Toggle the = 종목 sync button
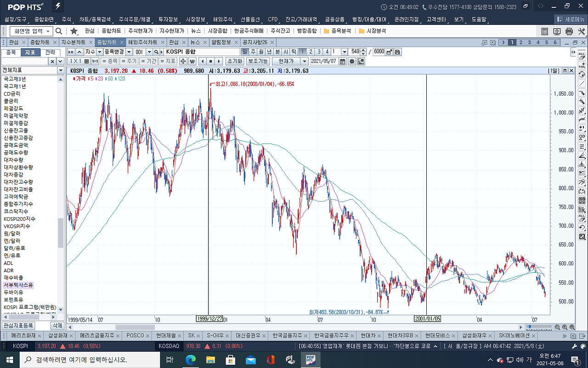 point(109,61)
